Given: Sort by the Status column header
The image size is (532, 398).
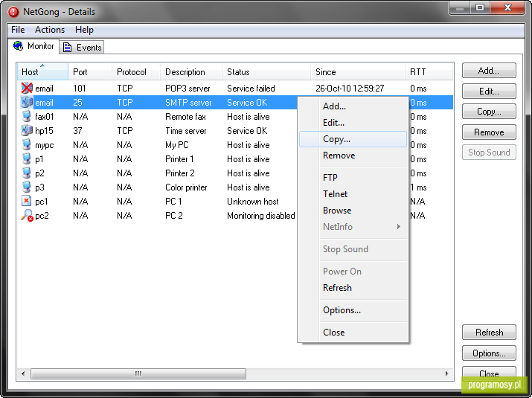Looking at the screenshot, I should pos(266,72).
